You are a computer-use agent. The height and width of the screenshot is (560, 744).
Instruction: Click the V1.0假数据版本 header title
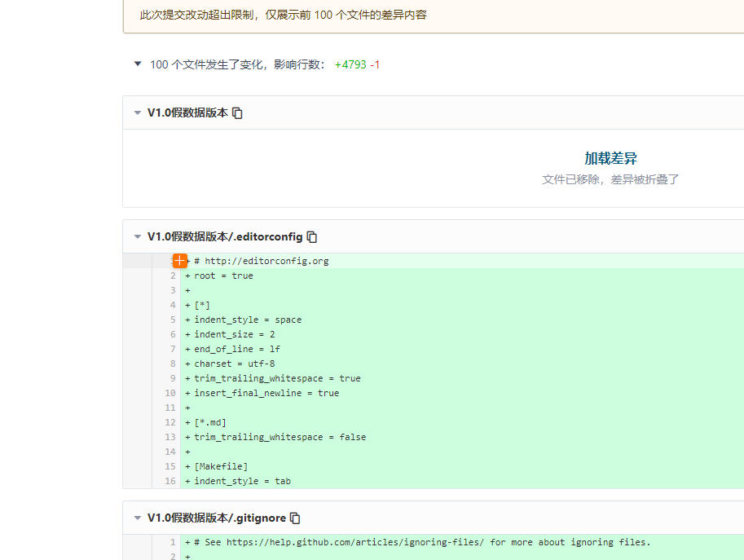tap(187, 113)
